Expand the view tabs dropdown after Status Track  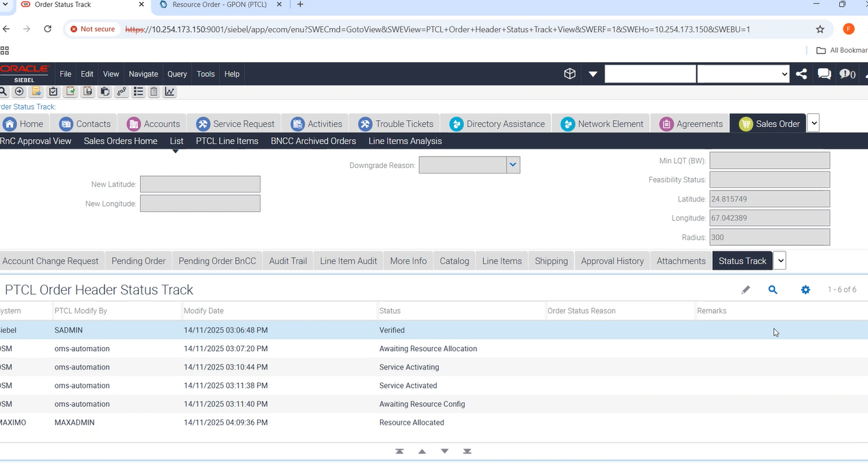tap(780, 260)
